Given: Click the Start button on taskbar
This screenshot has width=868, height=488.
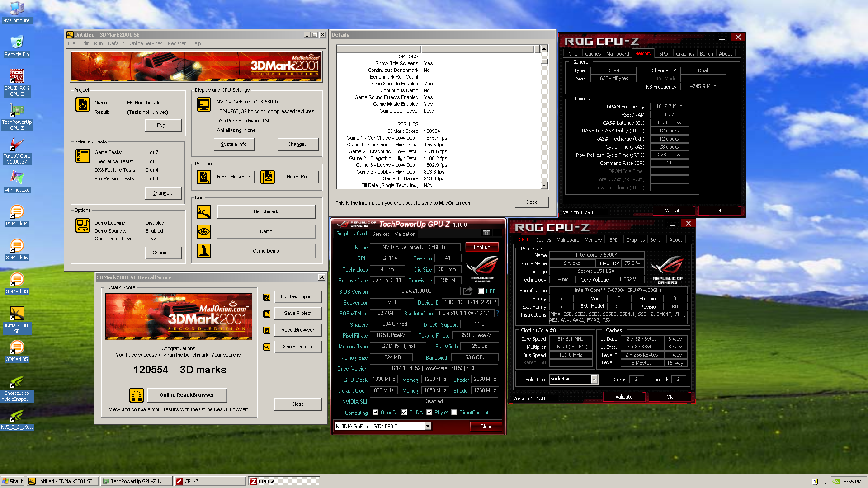Looking at the screenshot, I should 12,481.
